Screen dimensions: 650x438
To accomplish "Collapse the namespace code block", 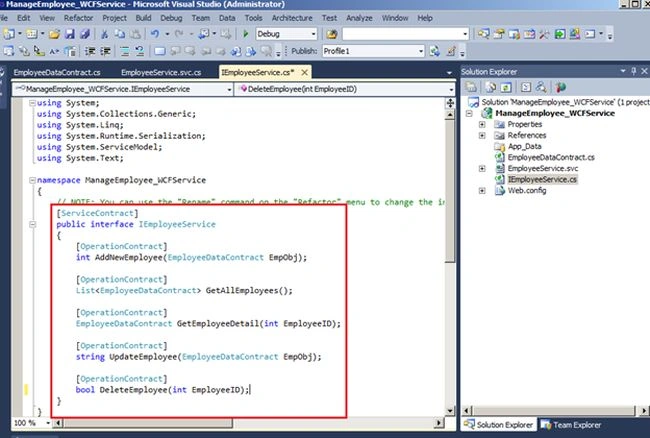I will pos(32,180).
